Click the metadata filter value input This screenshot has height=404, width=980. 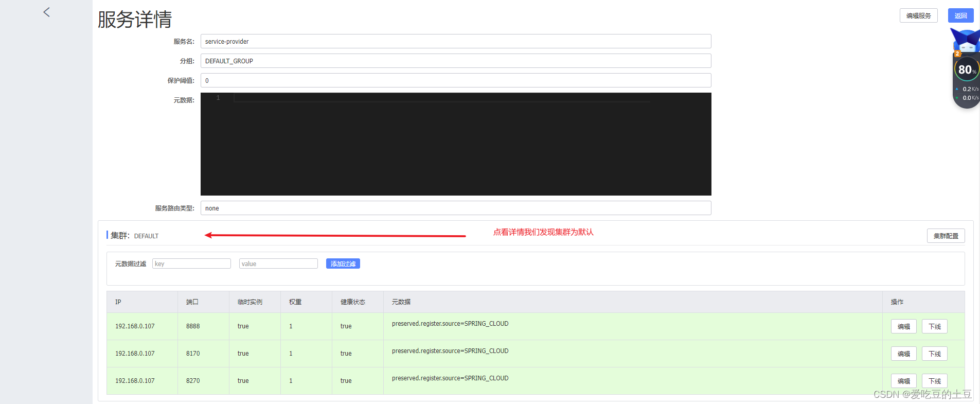click(278, 264)
